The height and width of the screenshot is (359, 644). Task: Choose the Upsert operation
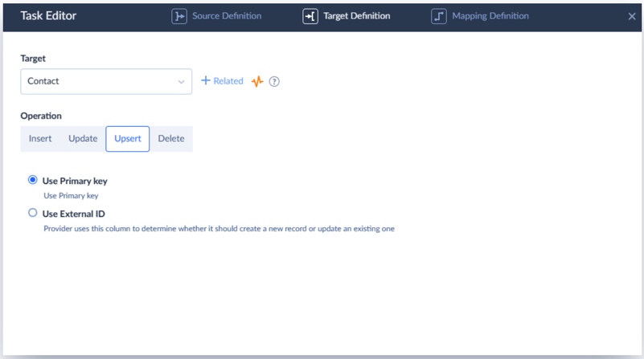tap(127, 139)
